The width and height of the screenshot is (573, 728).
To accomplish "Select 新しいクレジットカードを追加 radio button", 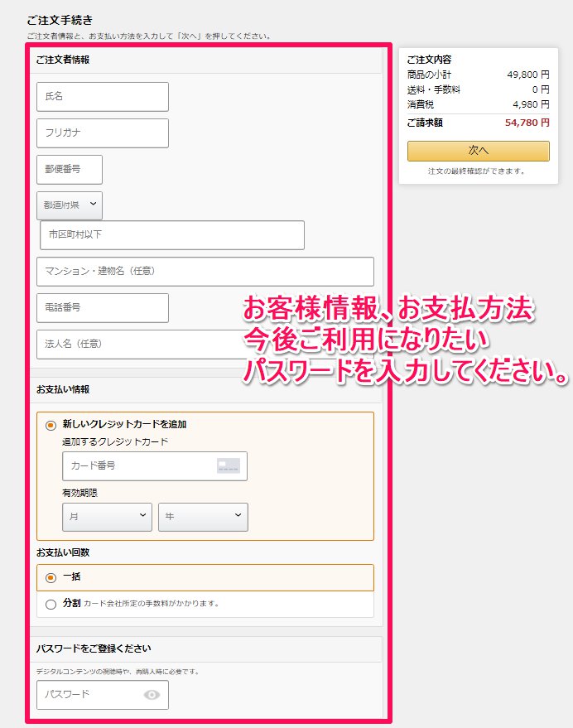I will [x=51, y=425].
